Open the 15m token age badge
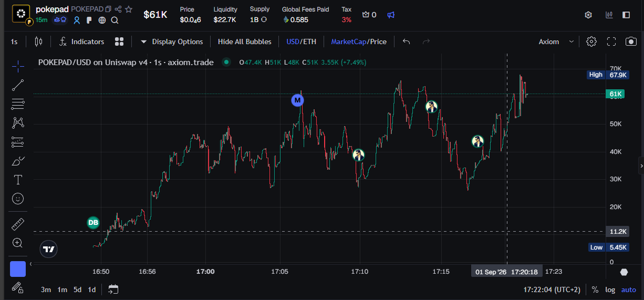644x300 pixels. coord(41,20)
